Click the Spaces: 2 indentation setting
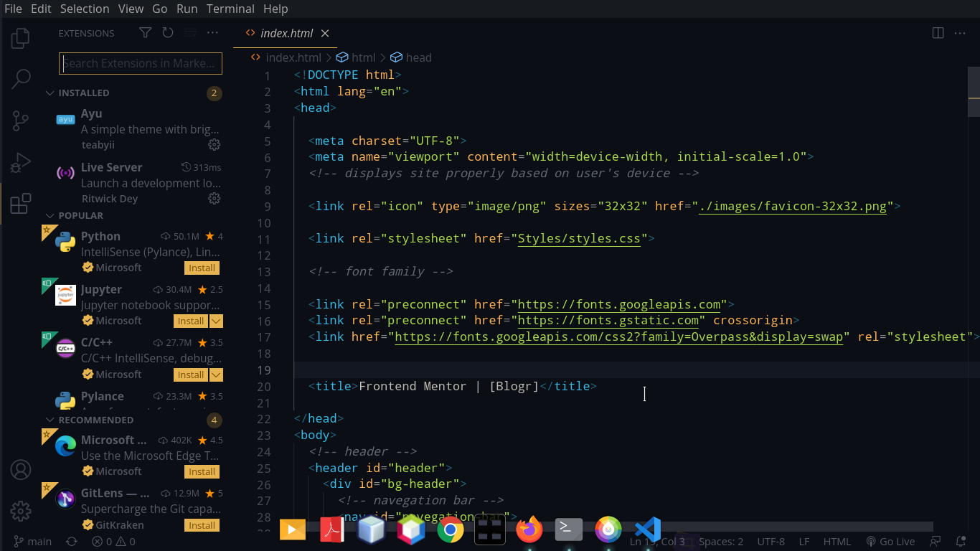This screenshot has width=980, height=551. [721, 542]
